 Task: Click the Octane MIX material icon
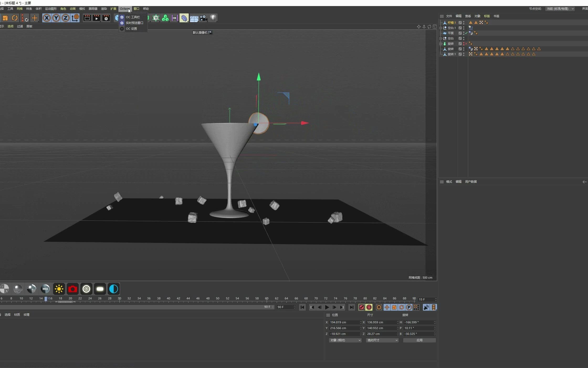tap(45, 289)
